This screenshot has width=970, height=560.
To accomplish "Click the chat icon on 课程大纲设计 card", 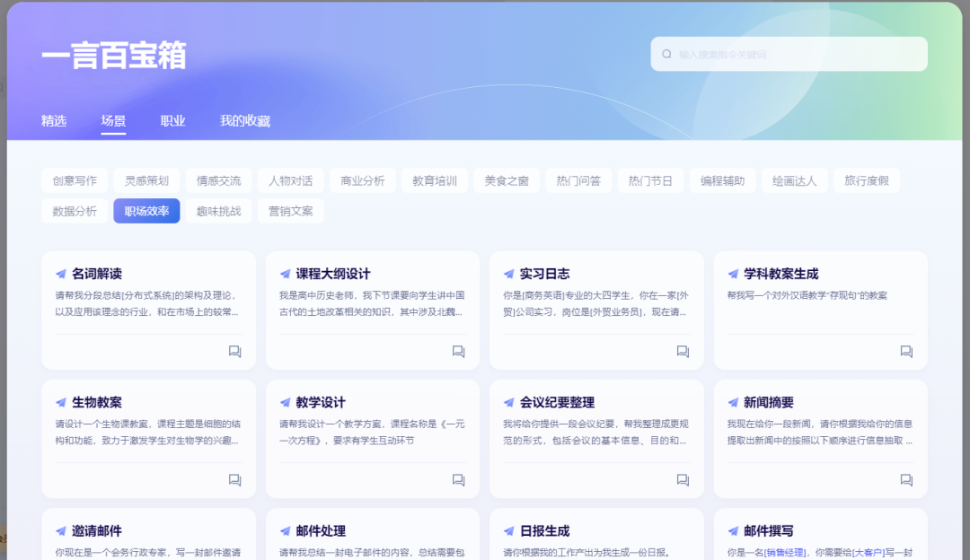I will point(459,351).
